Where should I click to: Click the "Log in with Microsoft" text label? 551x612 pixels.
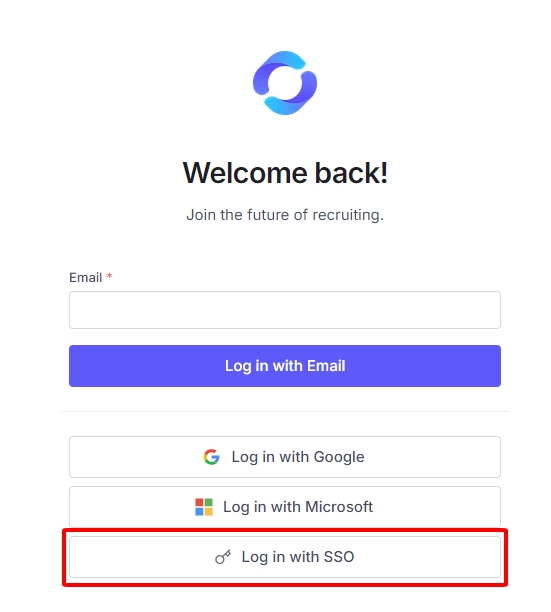pyautogui.click(x=298, y=507)
